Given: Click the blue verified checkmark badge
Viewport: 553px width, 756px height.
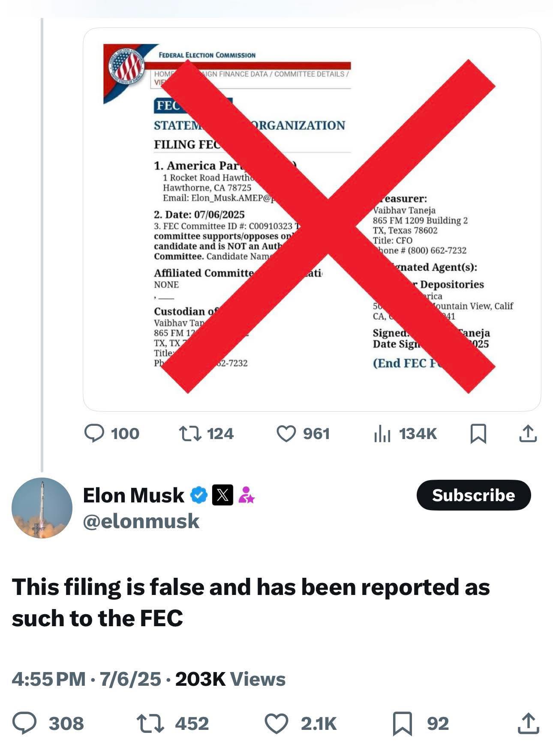Looking at the screenshot, I should (199, 495).
